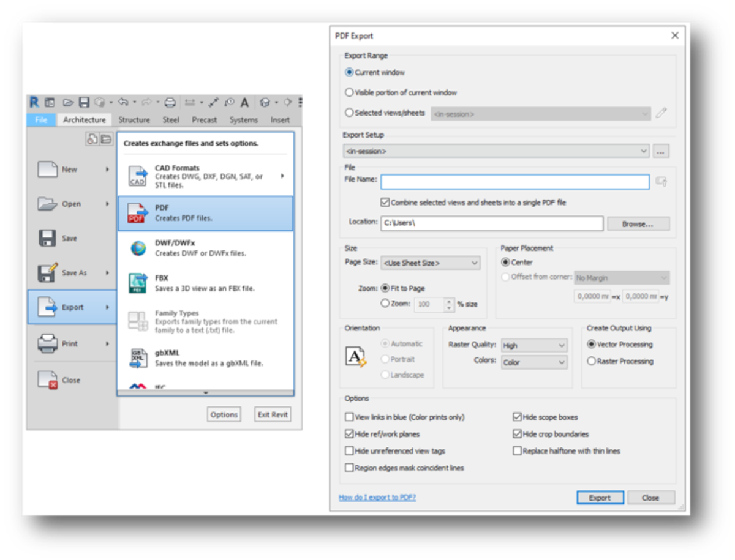Click the Save disk icon in the quick access toolbar
The image size is (735, 560).
pos(85,103)
